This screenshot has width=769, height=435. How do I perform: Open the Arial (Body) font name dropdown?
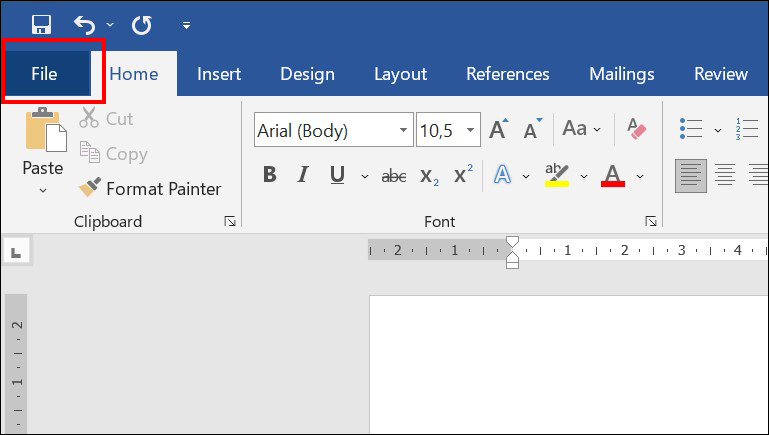(x=404, y=130)
